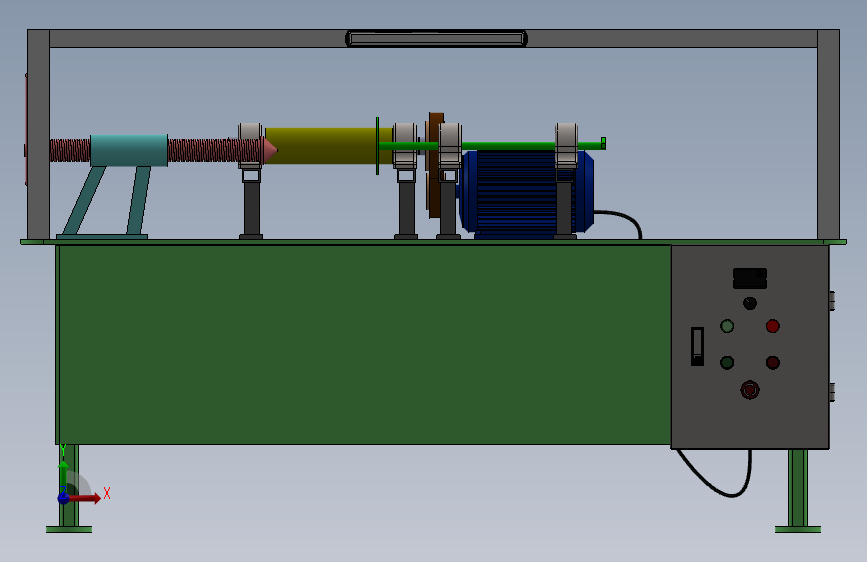The image size is (867, 562).
Task: Click the lower dark green push button
Action: coord(727,362)
